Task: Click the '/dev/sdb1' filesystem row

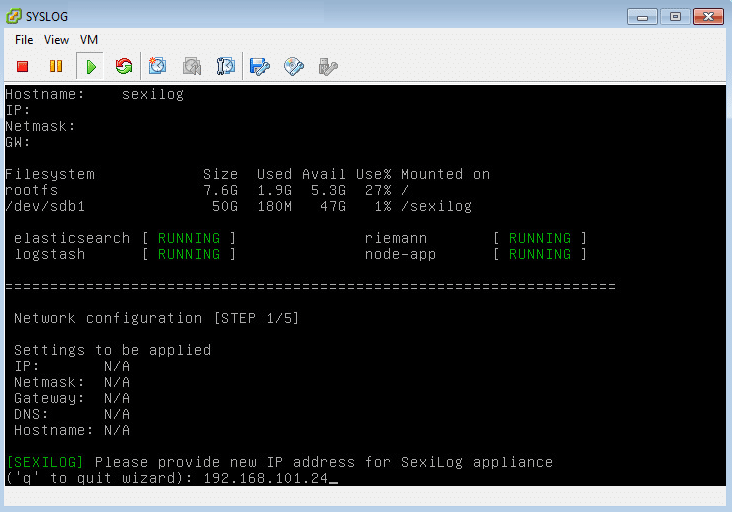Action: click(x=239, y=206)
